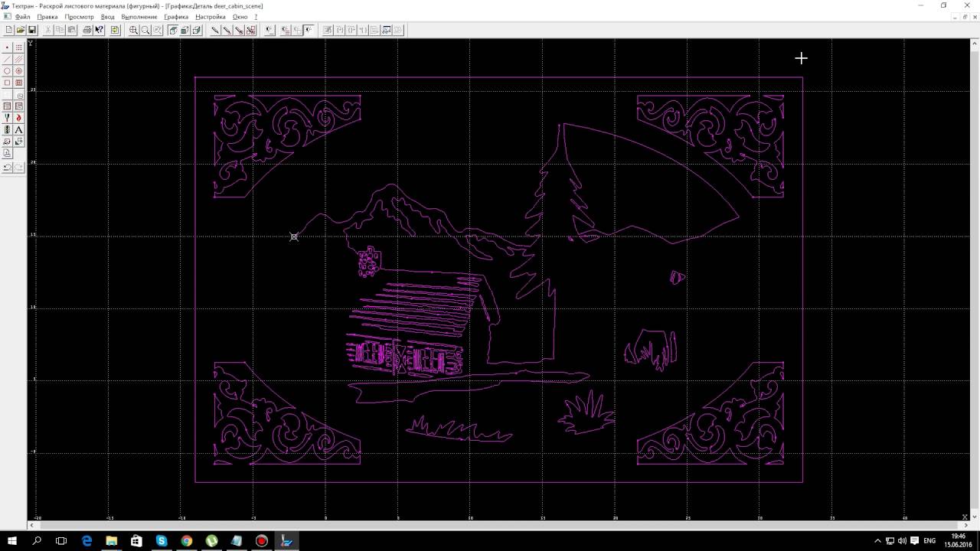Click the New document toolbar icon
Image resolution: width=980 pixels, height=551 pixels.
tap(8, 30)
